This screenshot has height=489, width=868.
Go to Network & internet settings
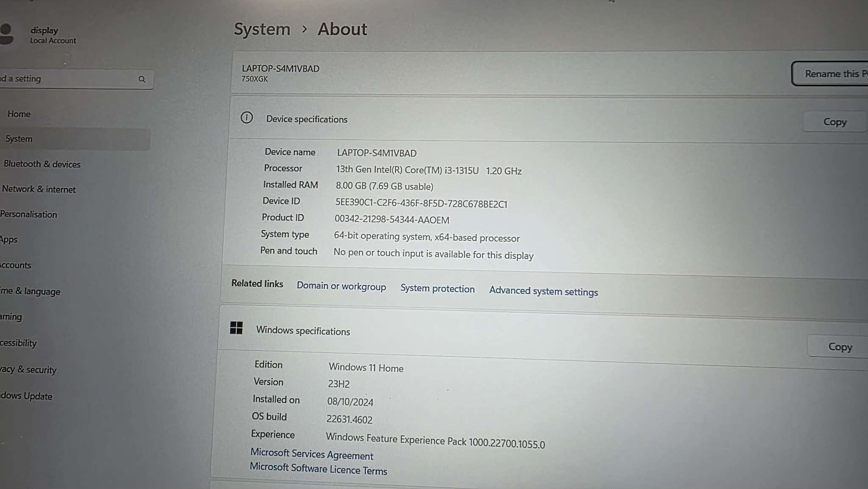[x=39, y=189]
